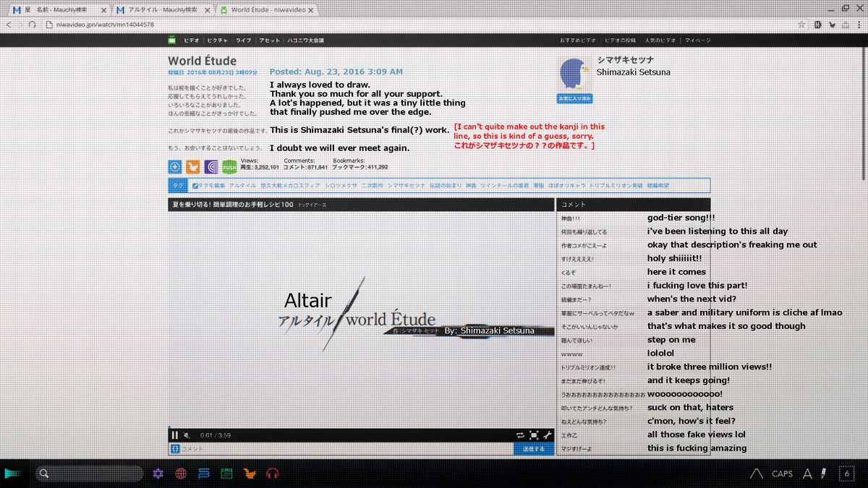Open 人気のビデオ in the header
The height and width of the screenshot is (488, 868).
pyautogui.click(x=661, y=40)
